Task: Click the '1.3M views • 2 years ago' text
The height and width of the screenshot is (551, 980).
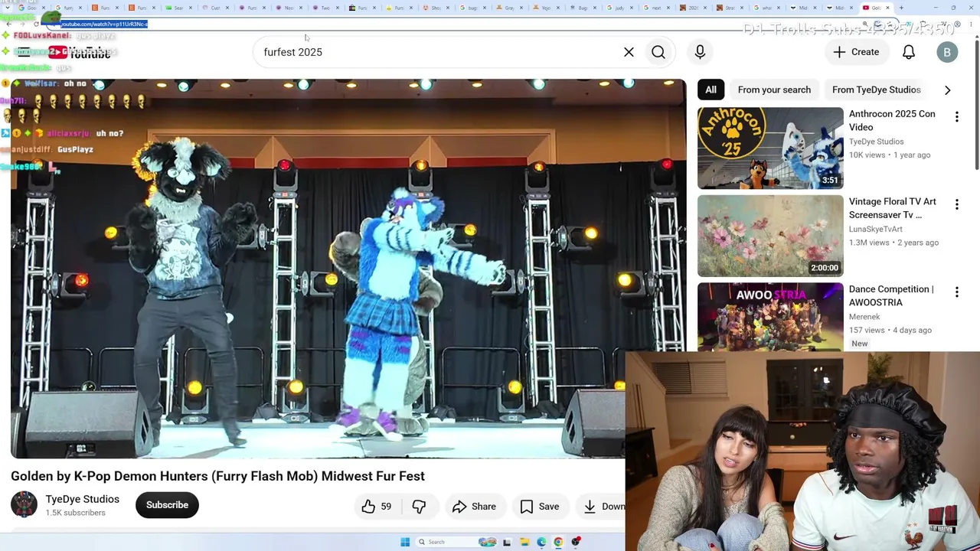Action: click(x=893, y=243)
